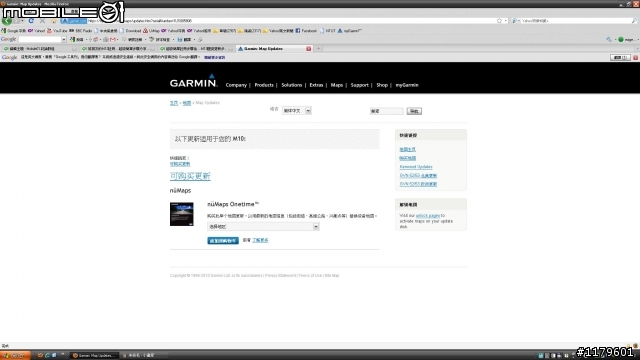Open bookmark star dropdown arrow
The width and height of the screenshot is (640, 360).
click(x=505, y=20)
